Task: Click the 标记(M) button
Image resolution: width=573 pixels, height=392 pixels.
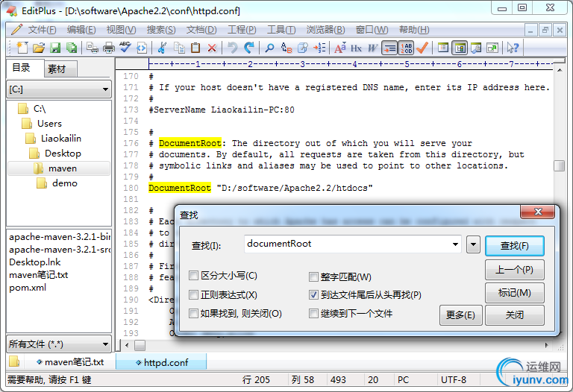Action: (x=515, y=293)
